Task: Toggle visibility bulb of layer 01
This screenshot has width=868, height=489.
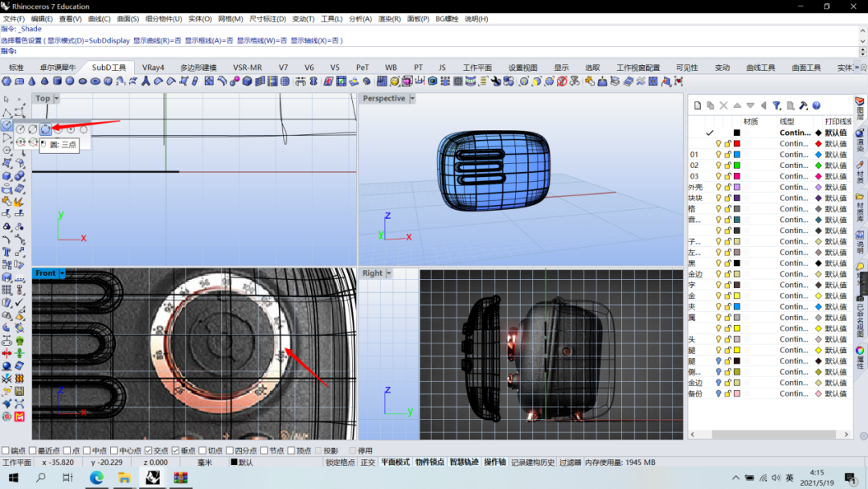Action: click(719, 154)
